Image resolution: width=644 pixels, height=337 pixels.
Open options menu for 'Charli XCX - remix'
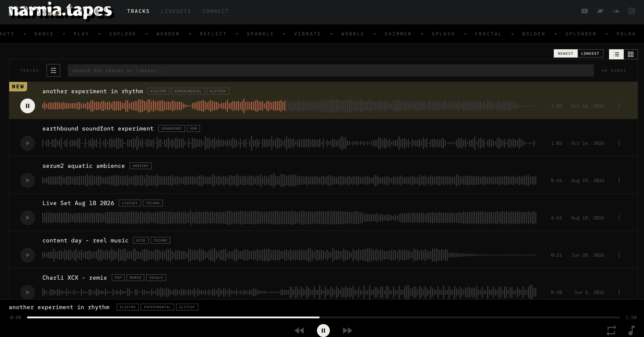tap(619, 292)
